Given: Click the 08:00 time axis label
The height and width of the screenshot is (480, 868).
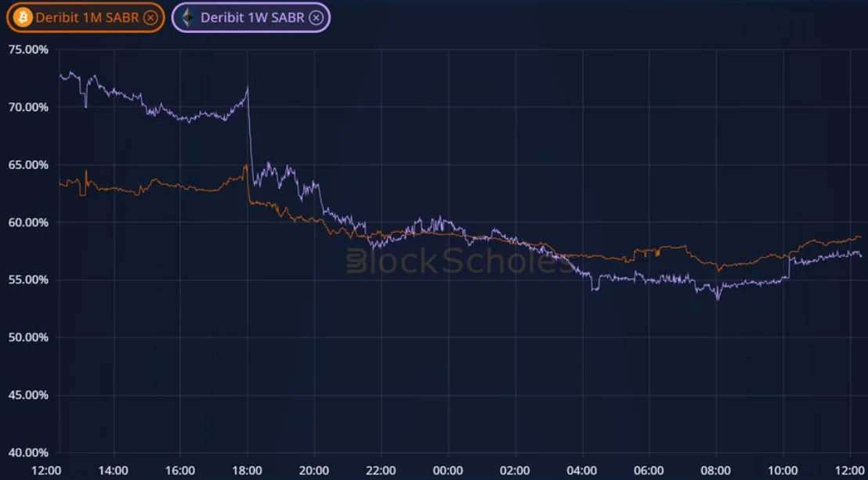Looking at the screenshot, I should point(716,471).
